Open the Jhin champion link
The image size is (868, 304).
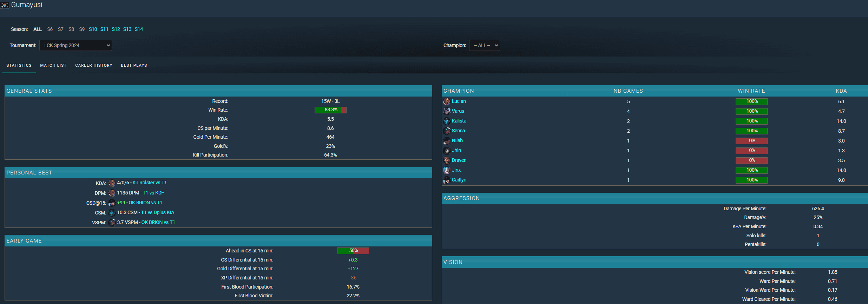(x=456, y=150)
